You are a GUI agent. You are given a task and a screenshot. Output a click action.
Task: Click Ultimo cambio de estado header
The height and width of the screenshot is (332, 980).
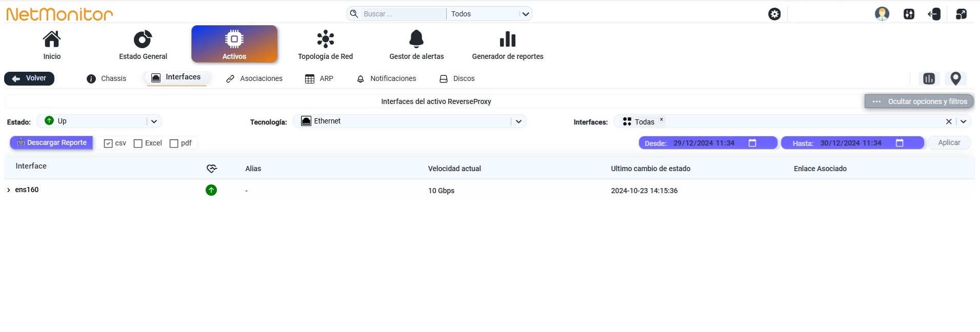click(x=651, y=169)
